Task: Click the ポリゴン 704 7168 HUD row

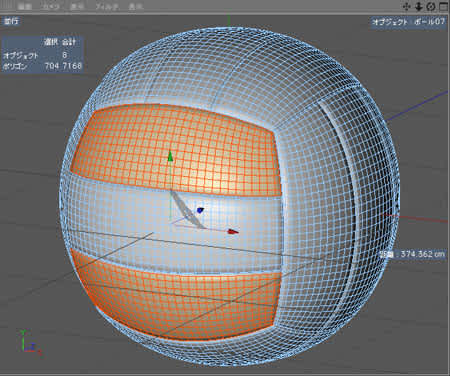Action: click(x=42, y=66)
